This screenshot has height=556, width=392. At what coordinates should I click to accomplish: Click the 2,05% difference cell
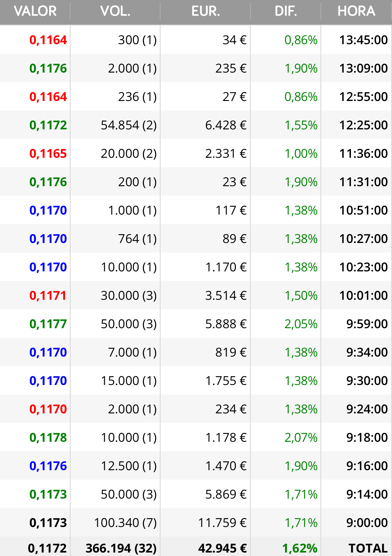301,324
